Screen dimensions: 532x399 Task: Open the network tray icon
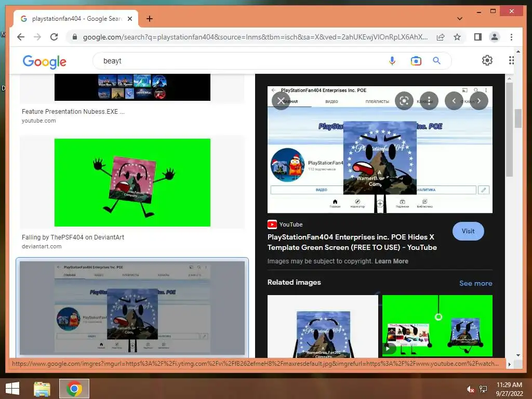tap(483, 389)
